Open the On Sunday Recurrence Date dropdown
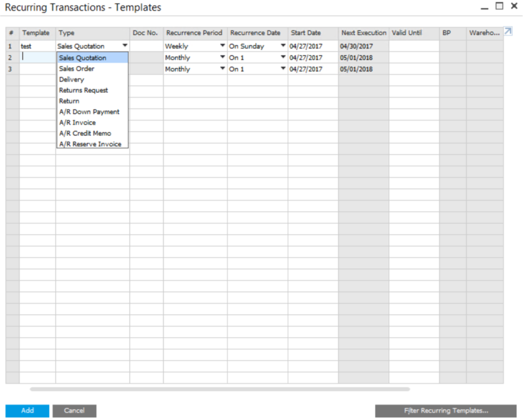 pos(283,46)
